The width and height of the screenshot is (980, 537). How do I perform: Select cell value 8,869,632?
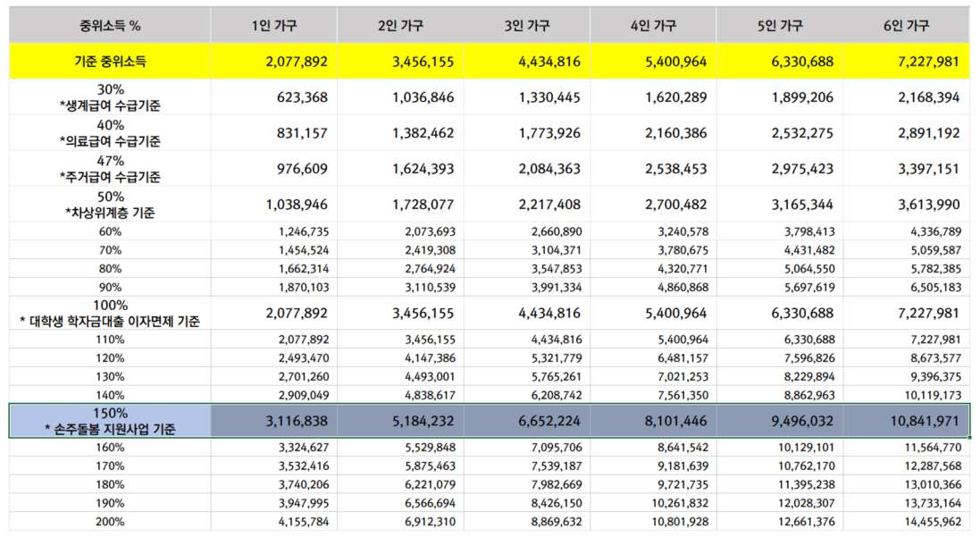(x=557, y=522)
